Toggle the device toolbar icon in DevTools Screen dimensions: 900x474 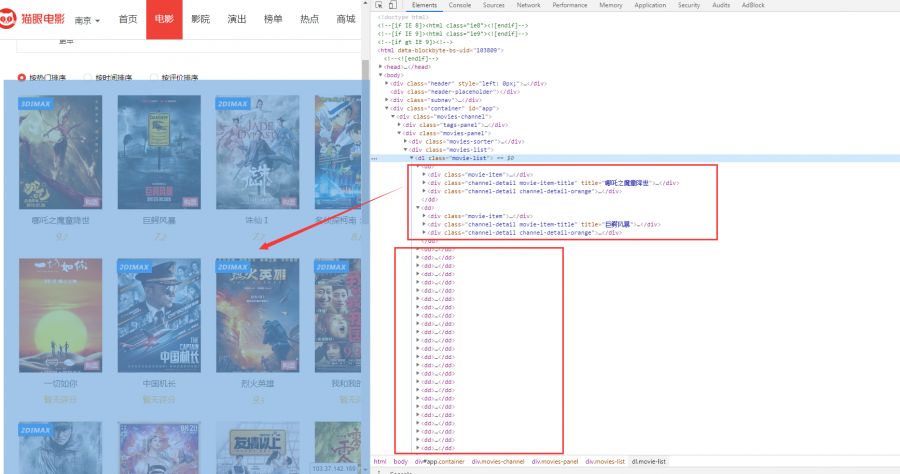click(393, 5)
